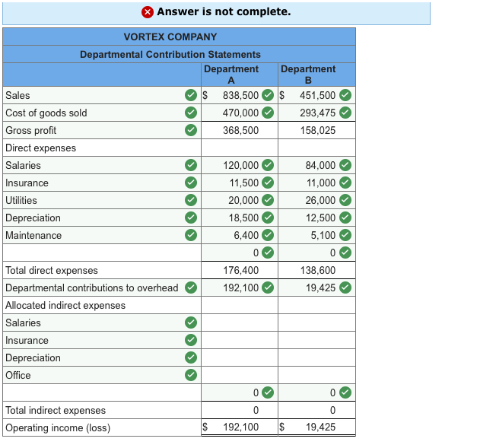Click the empty Department B allocated Salaries cell

click(x=316, y=322)
